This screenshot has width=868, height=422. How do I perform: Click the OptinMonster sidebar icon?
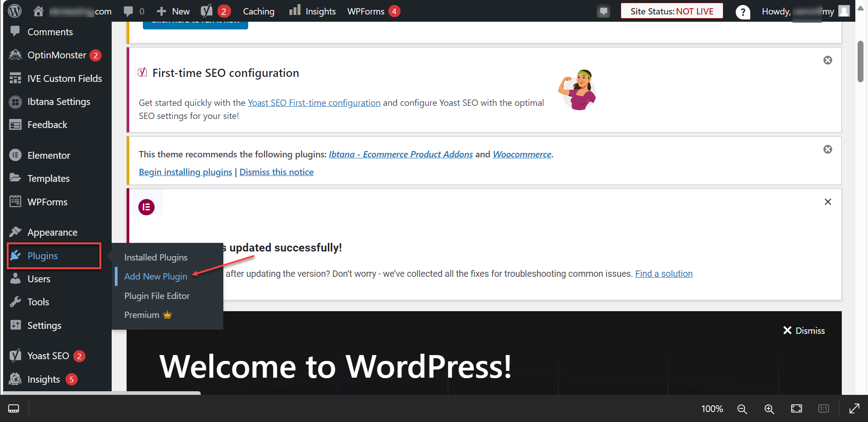tap(15, 55)
